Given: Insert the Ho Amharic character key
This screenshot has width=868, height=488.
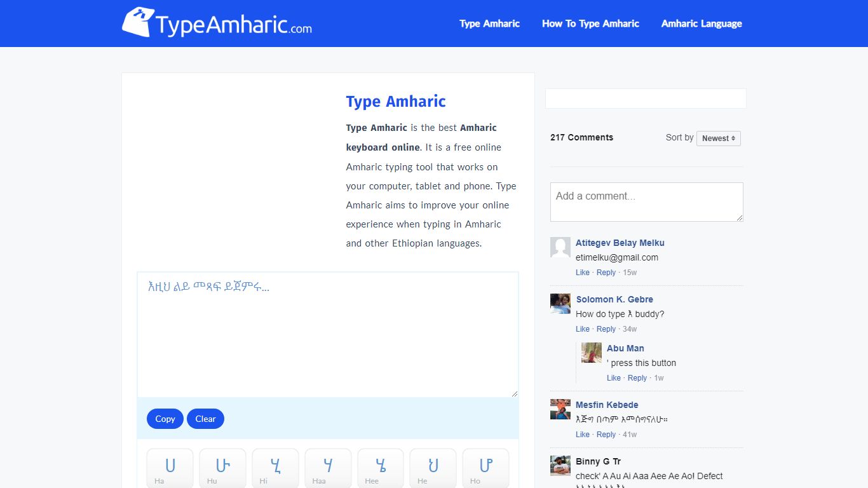Looking at the screenshot, I should tap(485, 468).
